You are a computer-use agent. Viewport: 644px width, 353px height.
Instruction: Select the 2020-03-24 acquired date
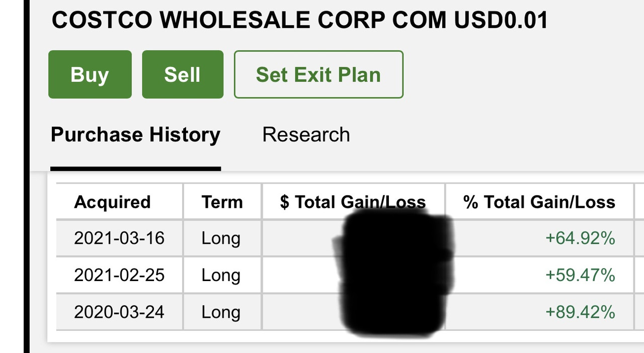tap(119, 312)
